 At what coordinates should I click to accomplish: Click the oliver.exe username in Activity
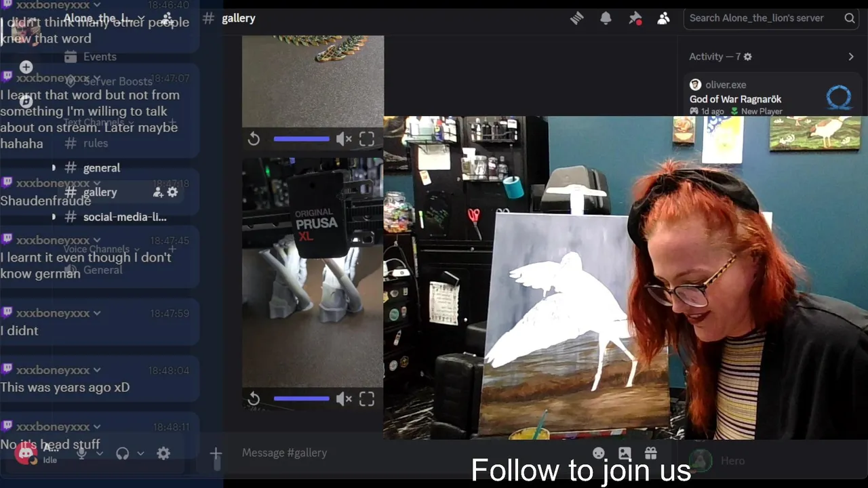click(x=726, y=85)
